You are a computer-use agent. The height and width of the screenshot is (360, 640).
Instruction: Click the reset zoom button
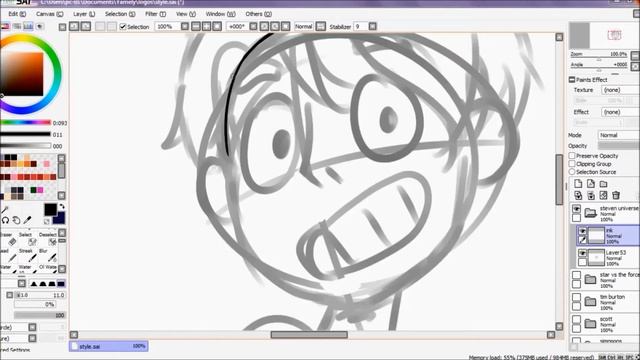pyautogui.click(x=217, y=27)
